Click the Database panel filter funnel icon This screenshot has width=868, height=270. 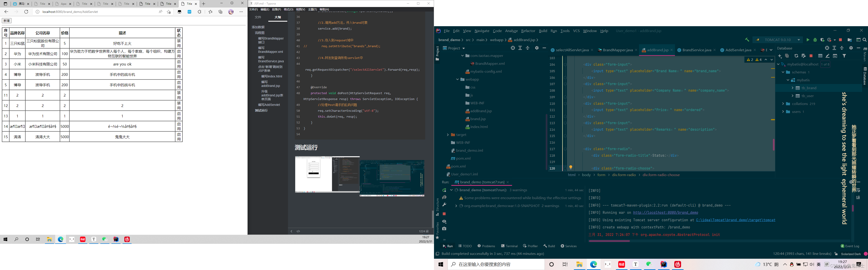pos(844,56)
